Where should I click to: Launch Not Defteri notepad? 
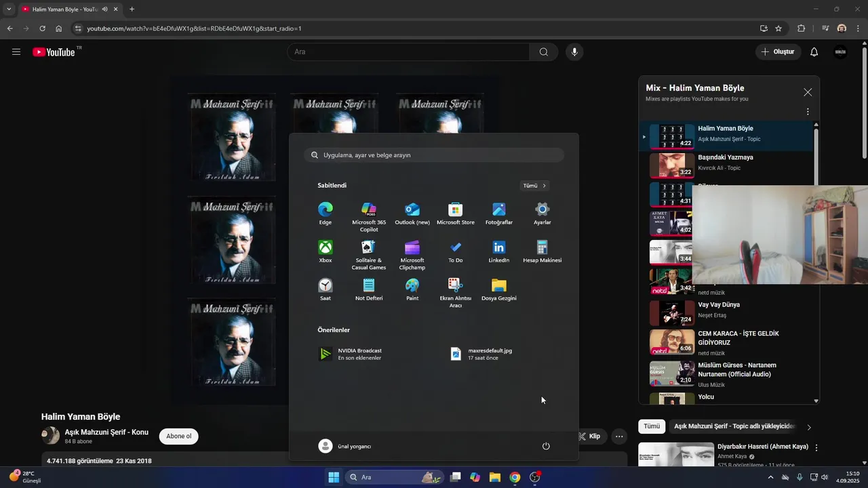coord(369,289)
